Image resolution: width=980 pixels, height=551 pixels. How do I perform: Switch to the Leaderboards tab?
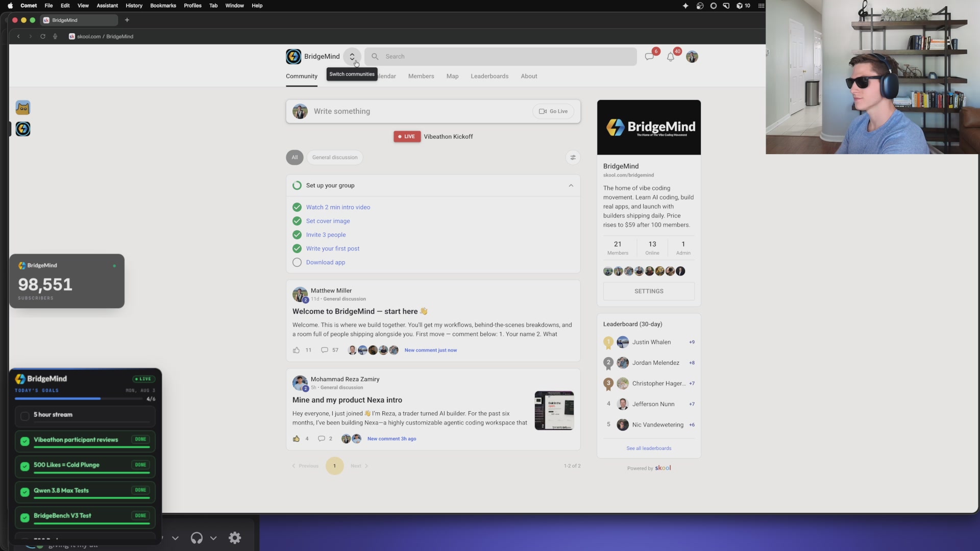click(x=489, y=77)
